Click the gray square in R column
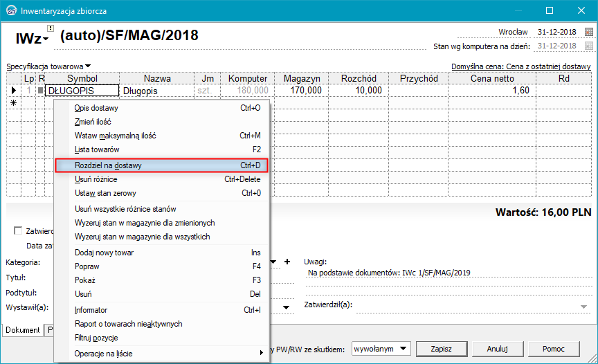This screenshot has height=364, width=598. tap(40, 91)
